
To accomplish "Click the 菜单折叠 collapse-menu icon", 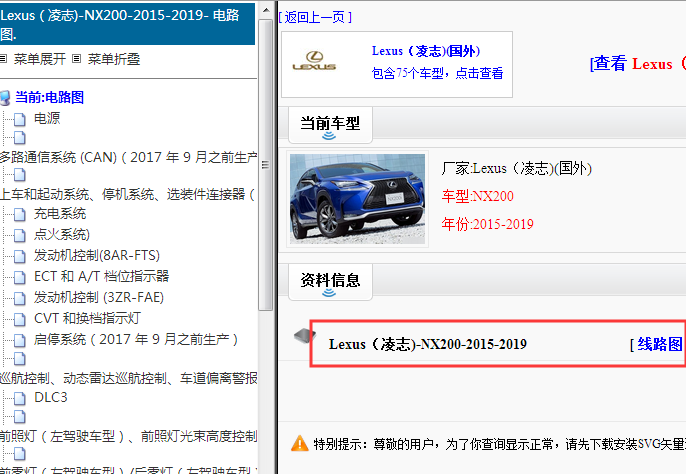I will [77, 58].
